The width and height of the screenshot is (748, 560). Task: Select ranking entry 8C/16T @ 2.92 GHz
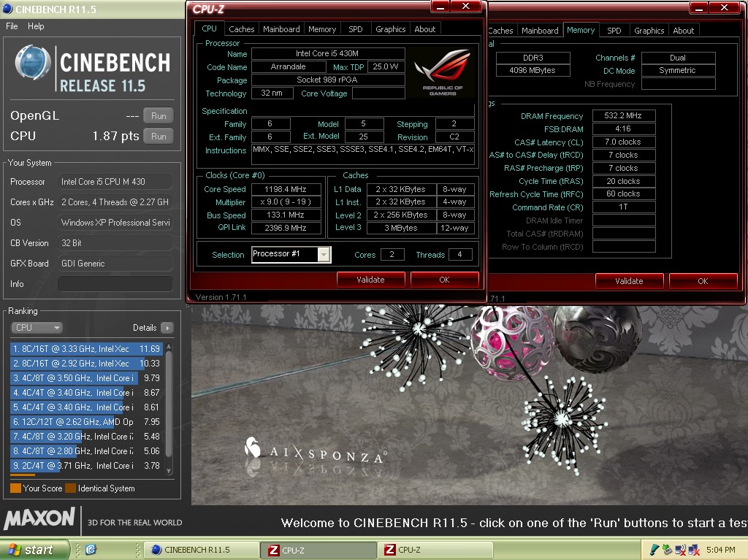pos(86,364)
